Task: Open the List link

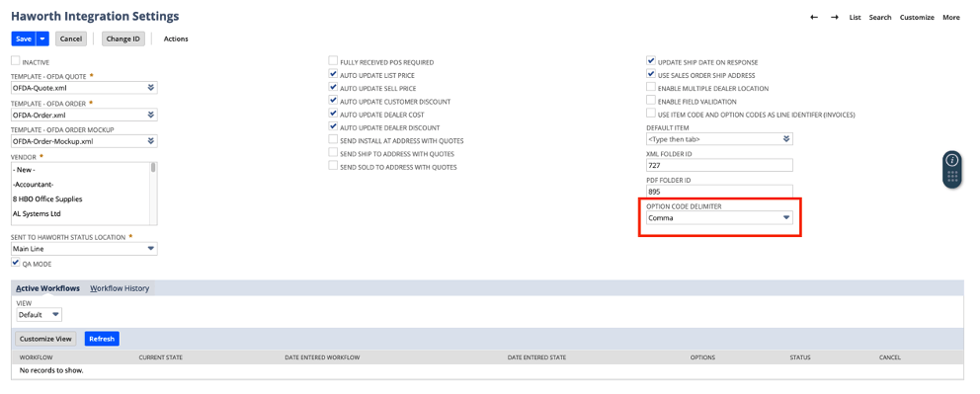Action: 855,18
